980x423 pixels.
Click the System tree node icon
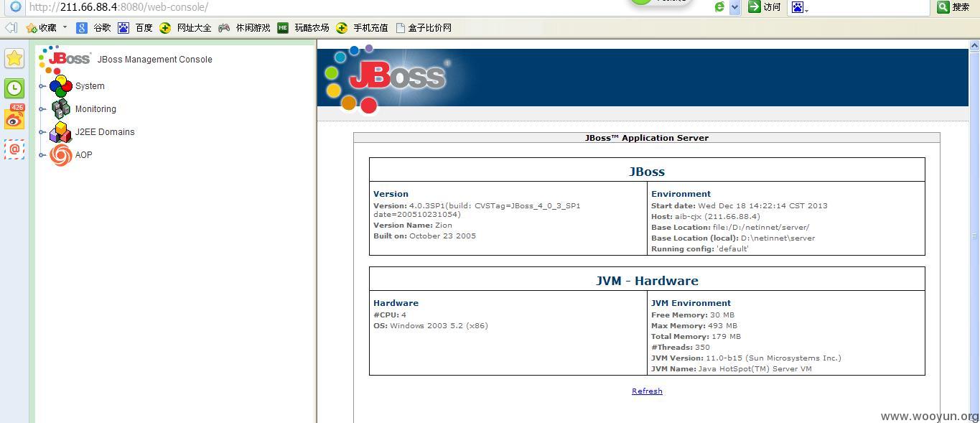coord(61,86)
